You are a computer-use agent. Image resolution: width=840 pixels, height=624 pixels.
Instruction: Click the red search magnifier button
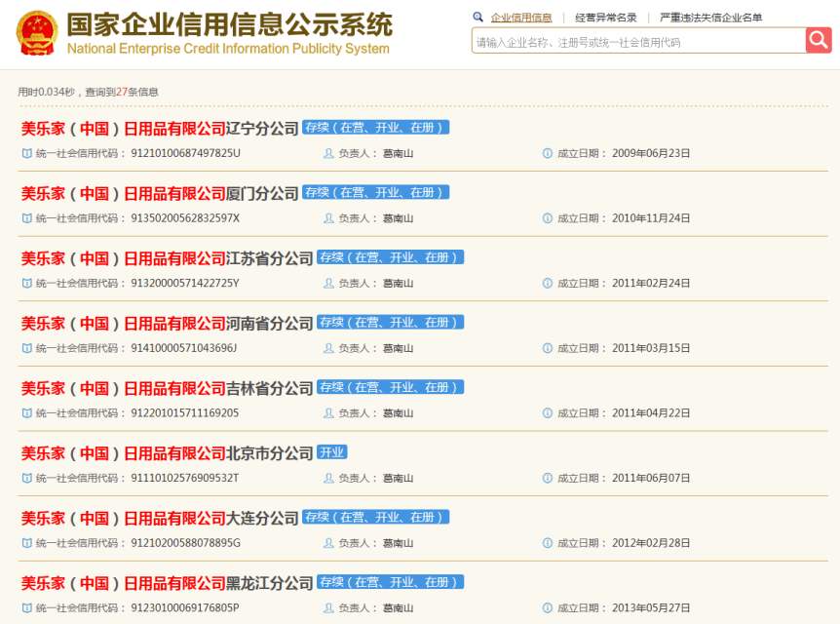[x=818, y=40]
